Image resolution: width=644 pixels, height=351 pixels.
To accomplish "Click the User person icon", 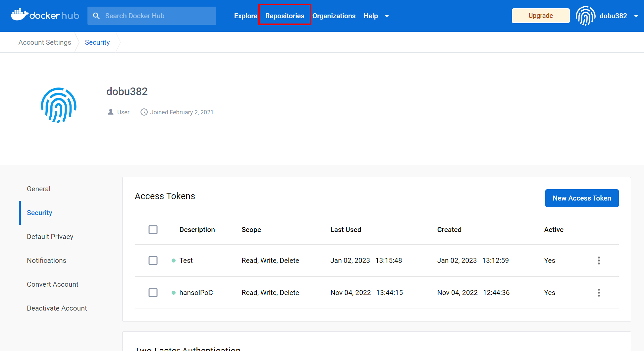I will tap(111, 112).
